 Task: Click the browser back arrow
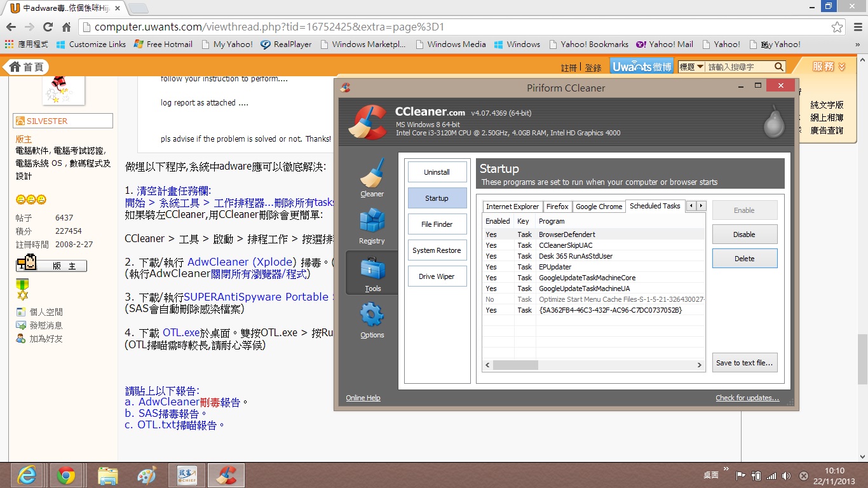[11, 27]
